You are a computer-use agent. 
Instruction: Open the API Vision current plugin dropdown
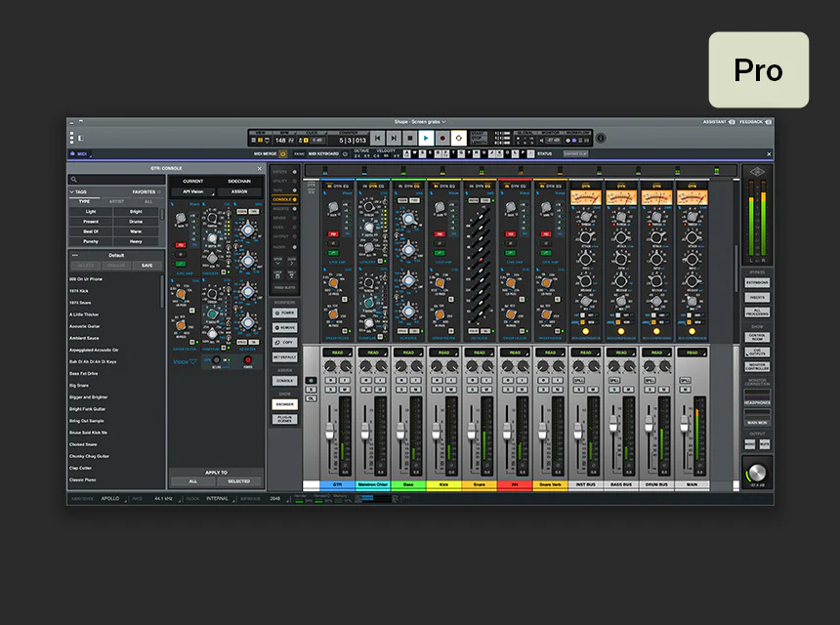[x=192, y=191]
